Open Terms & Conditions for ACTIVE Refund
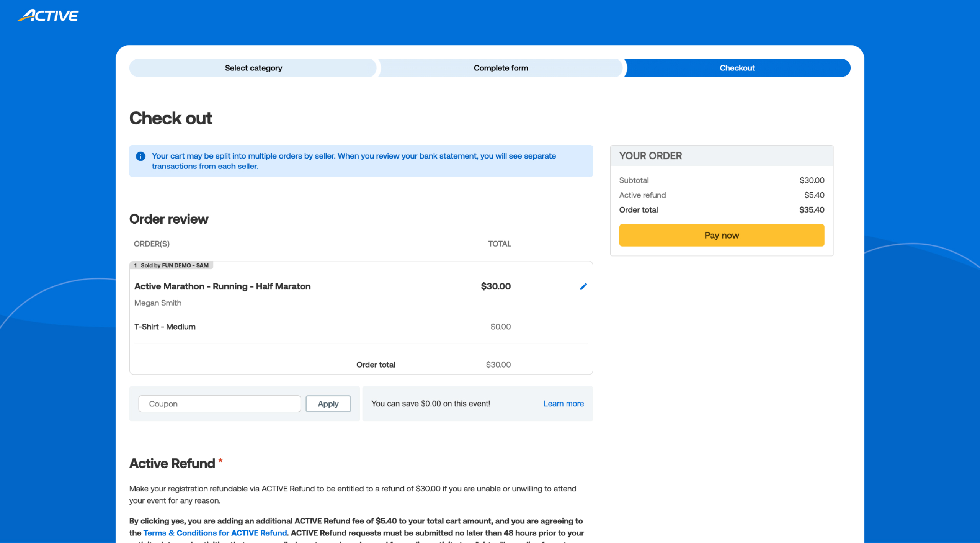980x543 pixels. point(215,533)
